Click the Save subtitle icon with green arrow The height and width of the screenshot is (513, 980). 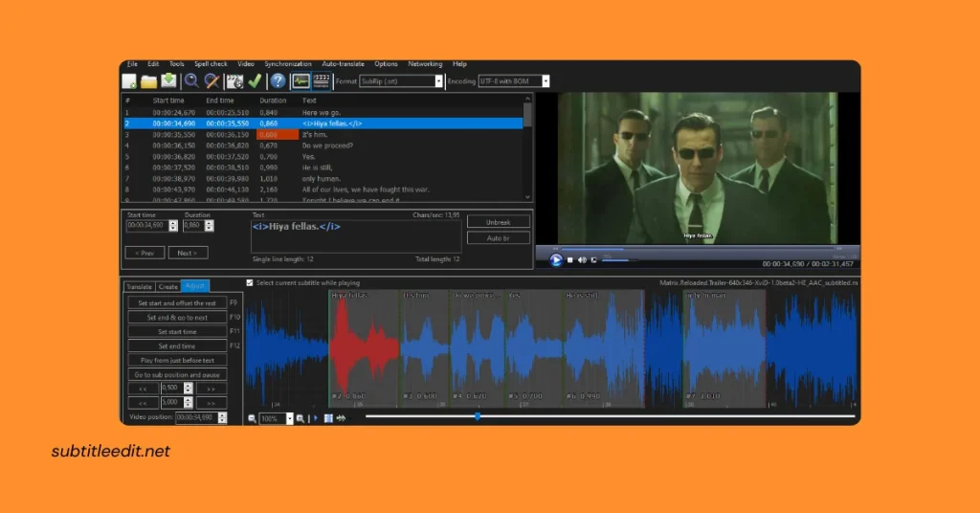[167, 81]
